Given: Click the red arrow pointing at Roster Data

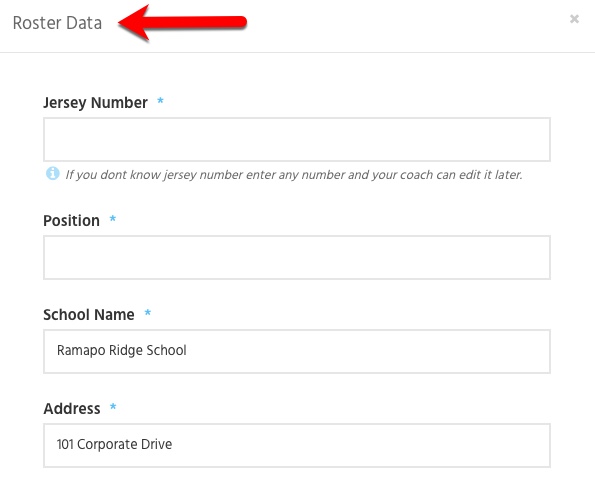Looking at the screenshot, I should coord(183,23).
